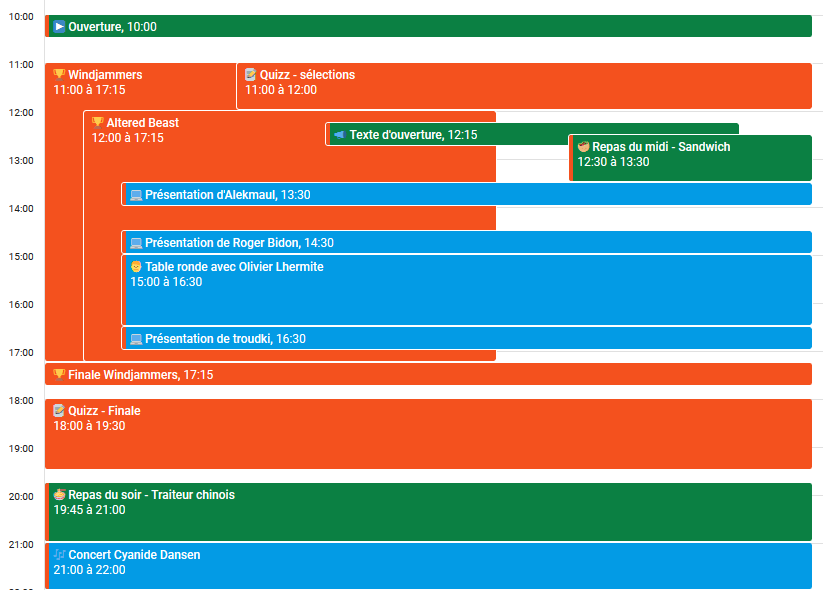Click the notepad icon on Quizz - sélections
This screenshot has height=590, width=823.
(251, 75)
